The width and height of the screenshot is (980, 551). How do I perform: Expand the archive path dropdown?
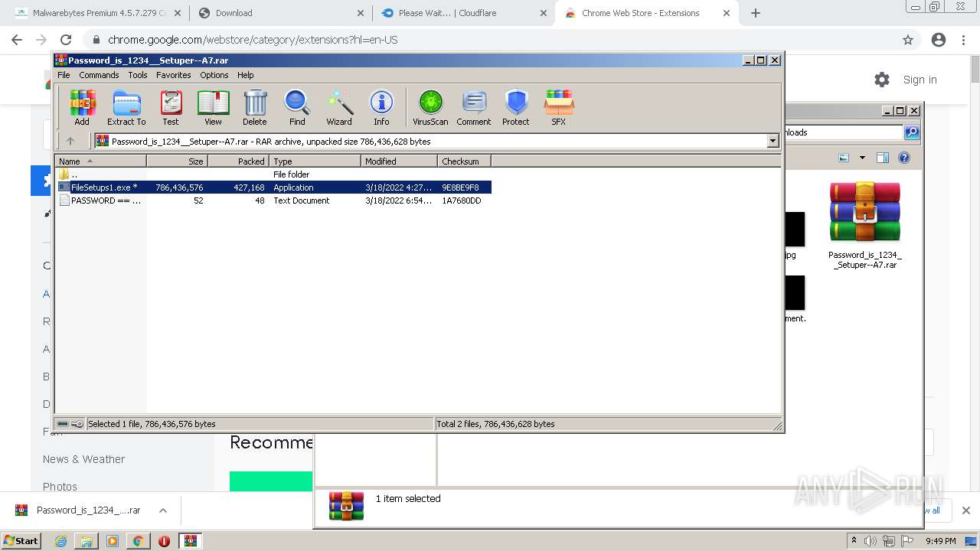point(773,141)
